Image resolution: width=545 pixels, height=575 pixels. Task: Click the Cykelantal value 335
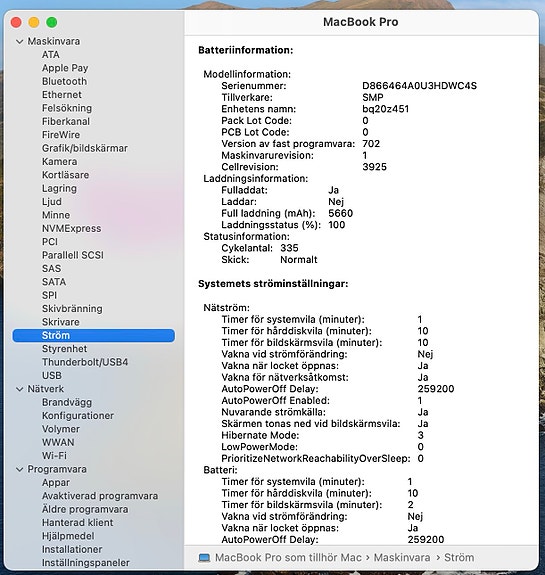click(289, 248)
